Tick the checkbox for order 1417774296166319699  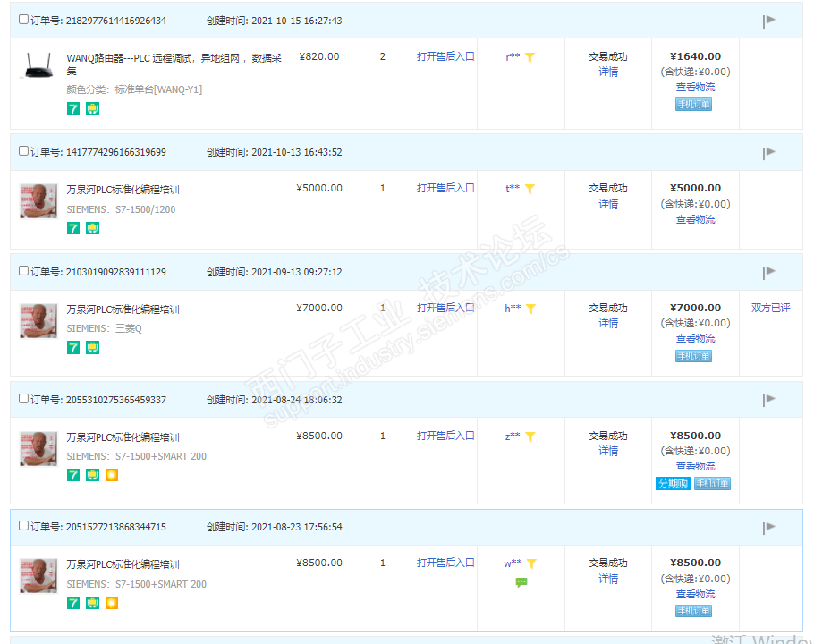point(24,151)
